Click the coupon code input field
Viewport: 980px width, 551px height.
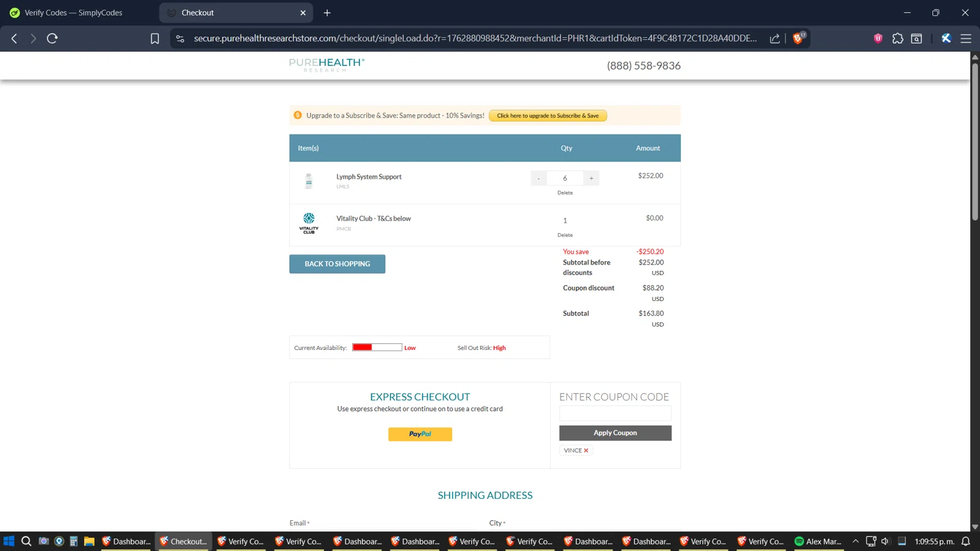(x=615, y=413)
